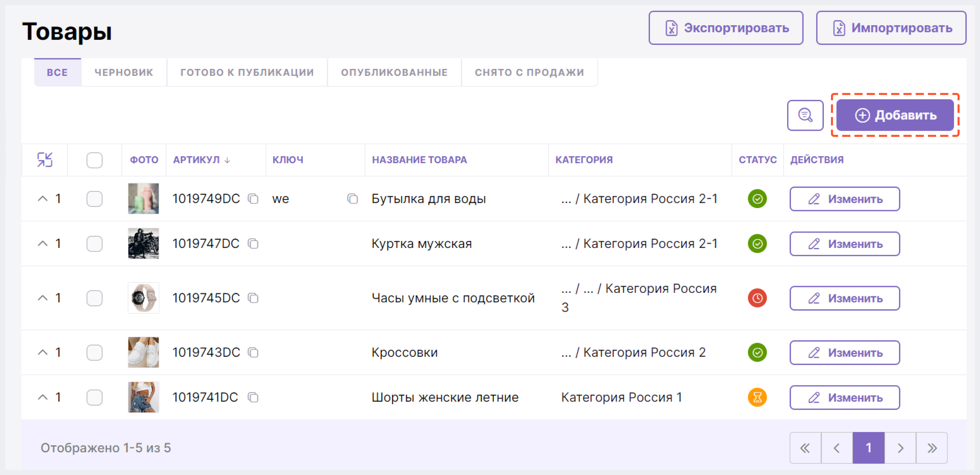Select checkbox for Шорты женские летние row
980x475 pixels.
tap(94, 397)
